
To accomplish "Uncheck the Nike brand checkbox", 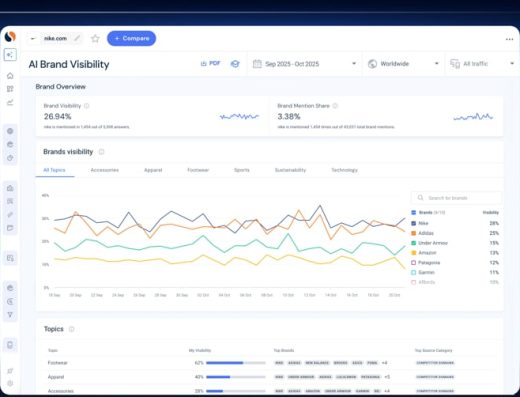I will (414, 223).
